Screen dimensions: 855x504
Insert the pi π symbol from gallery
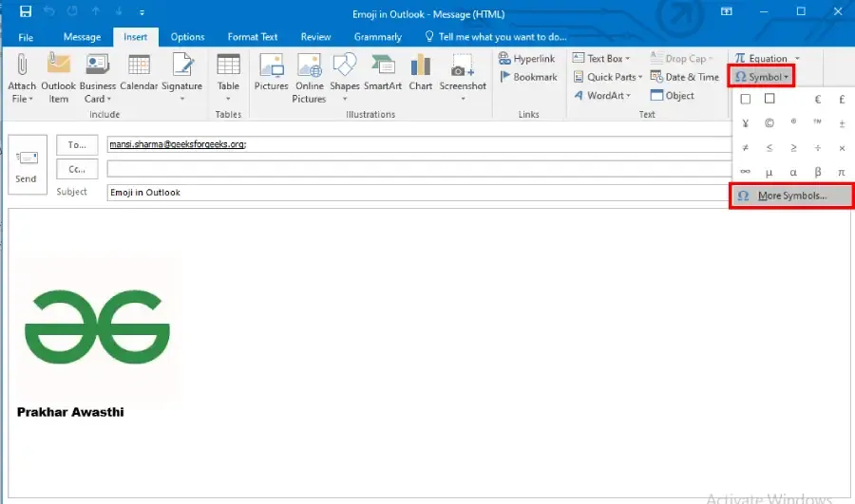coord(842,172)
